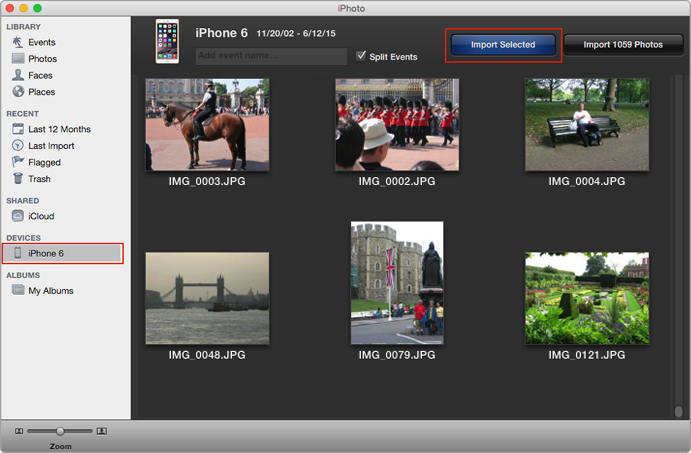Click the date range 11/20/02 - 6/12/15
Image resolution: width=691 pixels, height=453 pixels.
tap(296, 33)
